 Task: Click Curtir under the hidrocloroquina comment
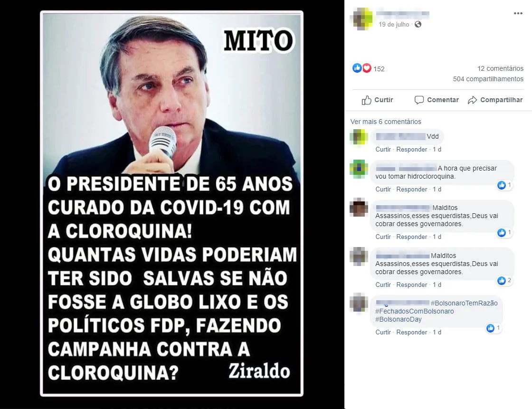pos(383,190)
